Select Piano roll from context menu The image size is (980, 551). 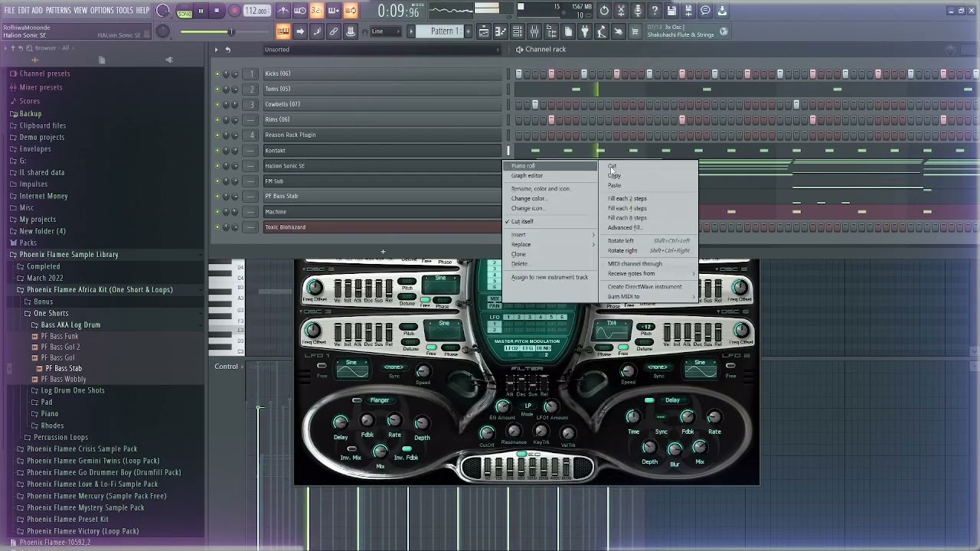(550, 165)
